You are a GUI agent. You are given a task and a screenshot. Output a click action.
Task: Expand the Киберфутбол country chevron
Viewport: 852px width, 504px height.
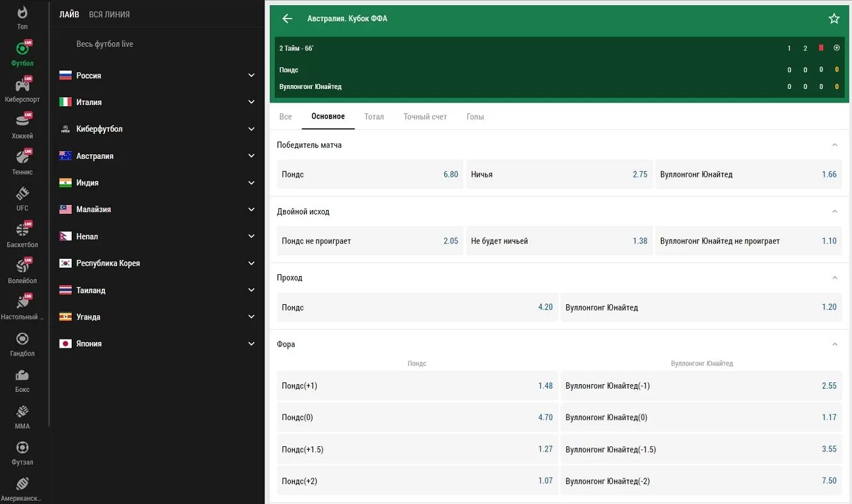(251, 129)
